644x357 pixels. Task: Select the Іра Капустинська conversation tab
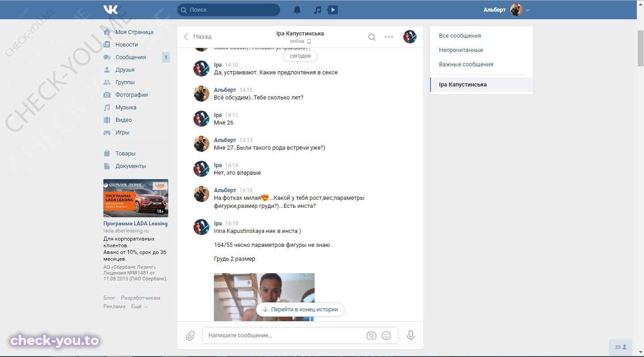482,85
